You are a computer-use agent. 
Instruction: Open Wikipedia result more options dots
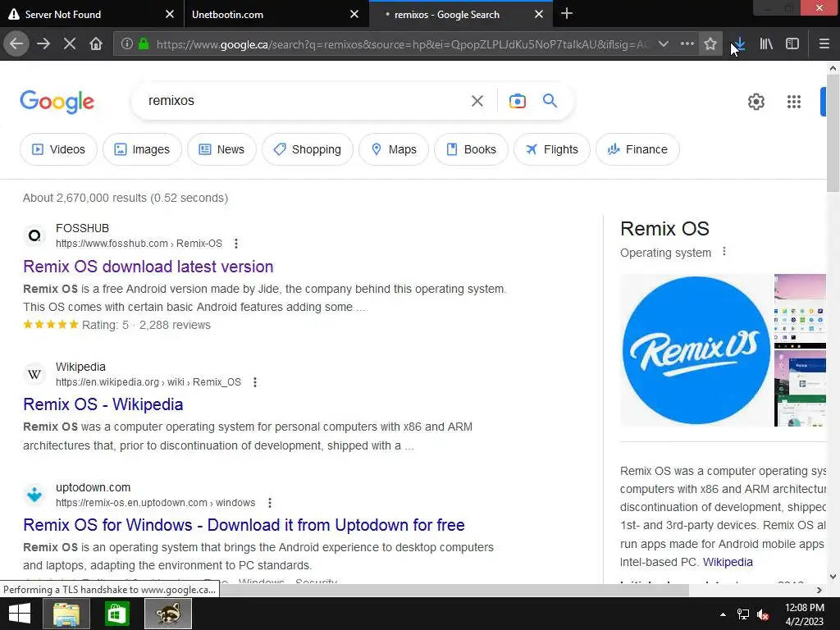[x=255, y=382]
